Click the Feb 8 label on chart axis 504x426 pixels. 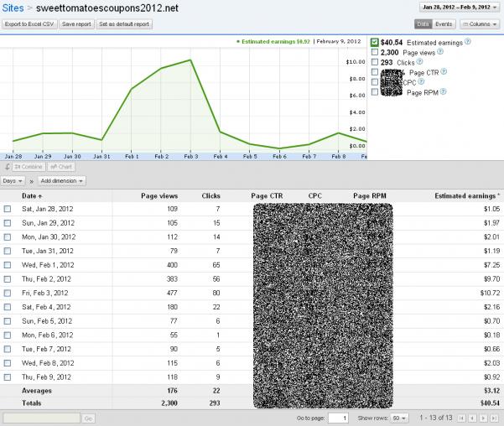(339, 157)
